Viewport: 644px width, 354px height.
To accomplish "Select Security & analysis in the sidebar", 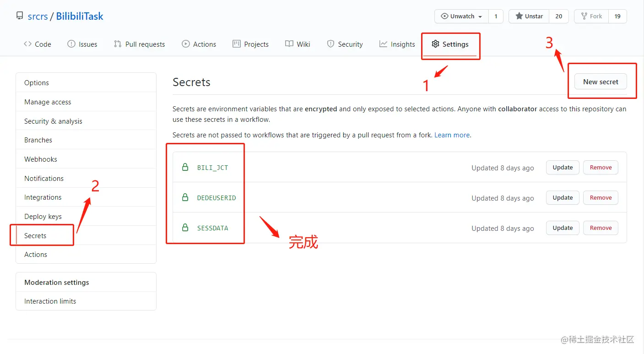I will (86, 121).
